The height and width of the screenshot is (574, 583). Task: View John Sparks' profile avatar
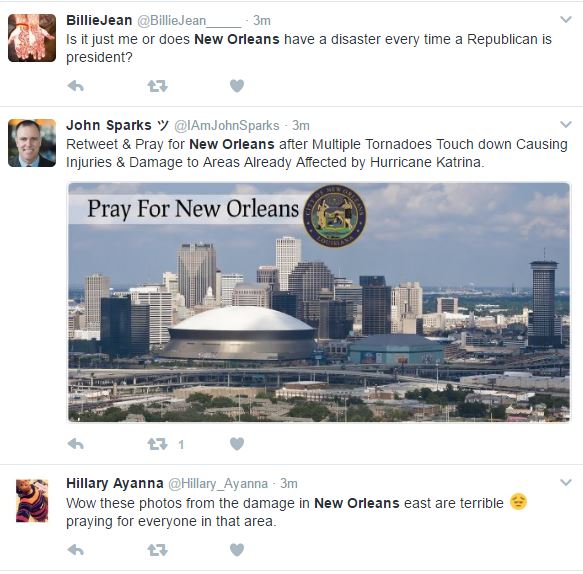[x=32, y=143]
